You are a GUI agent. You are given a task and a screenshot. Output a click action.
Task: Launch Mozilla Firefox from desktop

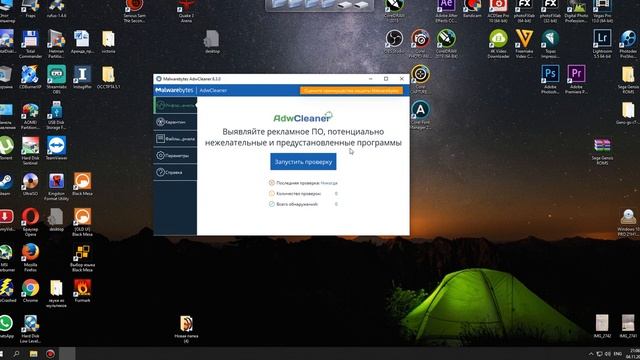point(30,258)
